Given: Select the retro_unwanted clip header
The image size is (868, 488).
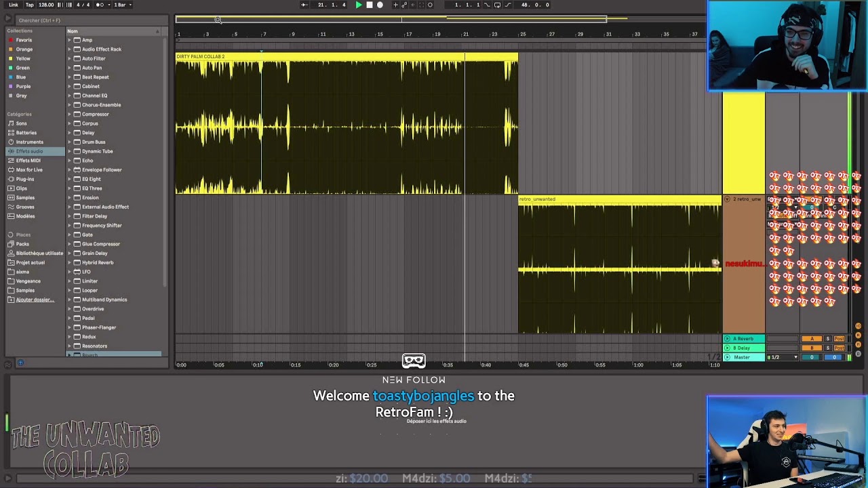Looking at the screenshot, I should coord(620,199).
